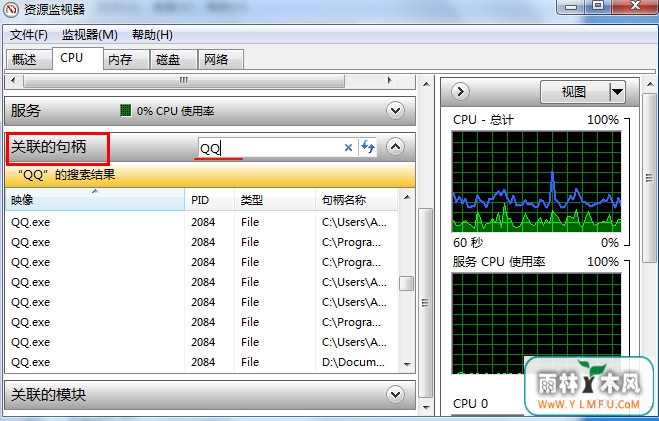Clear the QQ handle search text
The image size is (659, 421).
pos(348,147)
